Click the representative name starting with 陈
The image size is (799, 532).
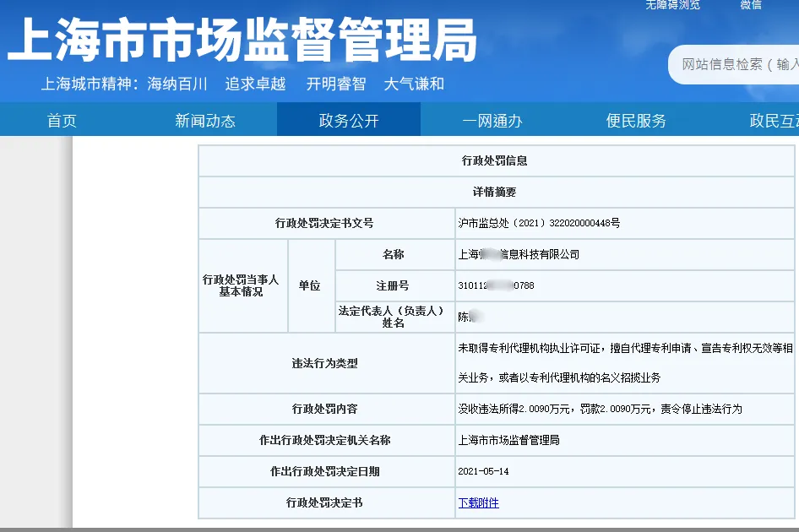(x=470, y=317)
